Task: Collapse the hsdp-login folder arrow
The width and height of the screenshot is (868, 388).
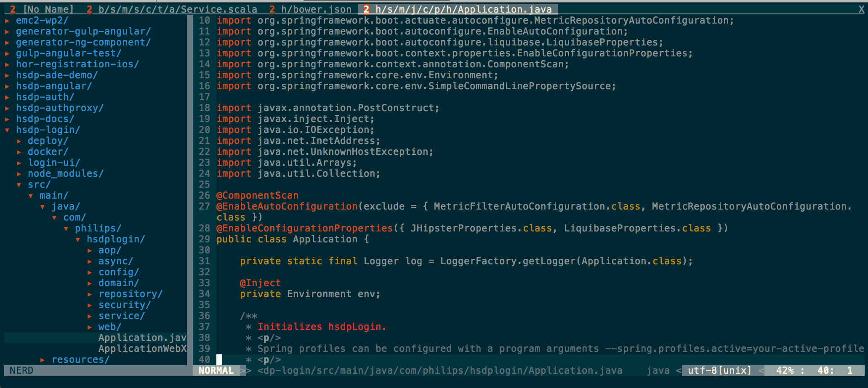Action: pos(8,130)
